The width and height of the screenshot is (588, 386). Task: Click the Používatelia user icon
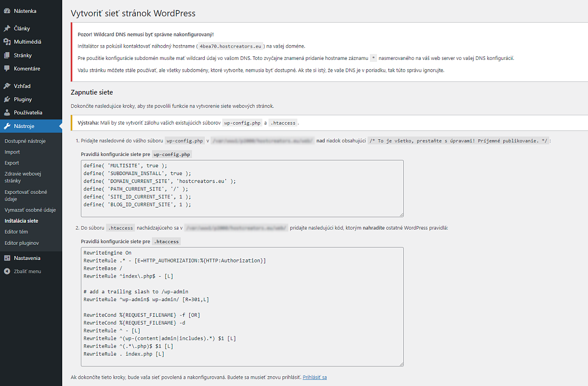click(7, 112)
